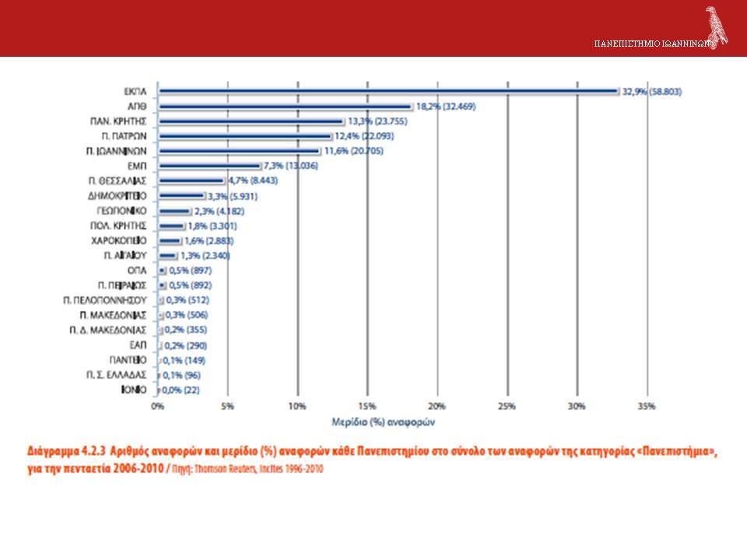
Task: Click the Π. ΑΙΓΑΙΟΥ label
Action: coord(125,256)
